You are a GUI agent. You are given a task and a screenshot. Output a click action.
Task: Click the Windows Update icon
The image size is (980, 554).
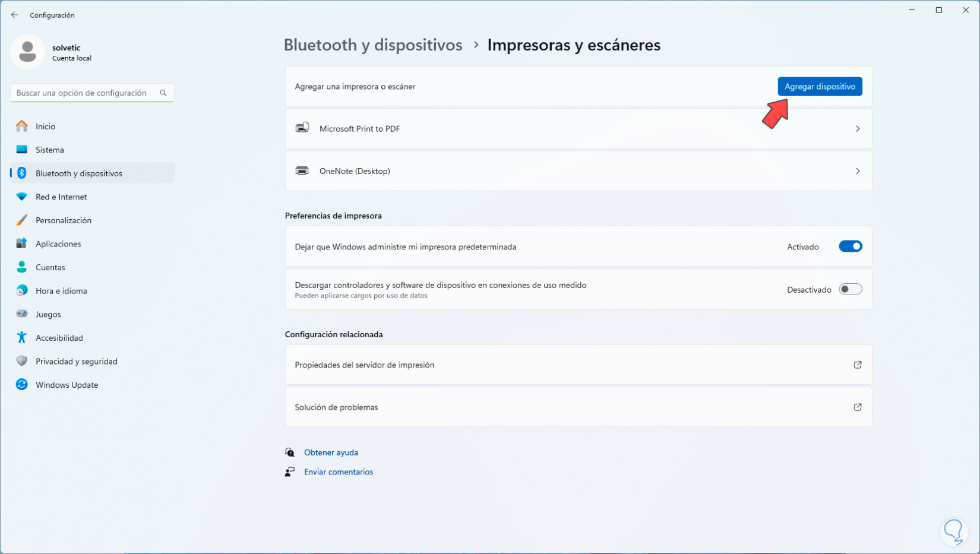[22, 384]
